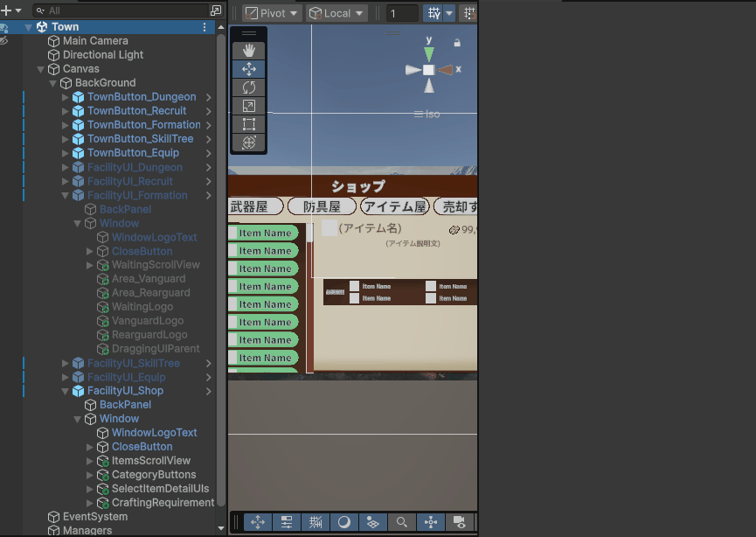The width and height of the screenshot is (756, 537).
Task: Collapse the FacilityUI_Shop tree node
Action: 66,391
